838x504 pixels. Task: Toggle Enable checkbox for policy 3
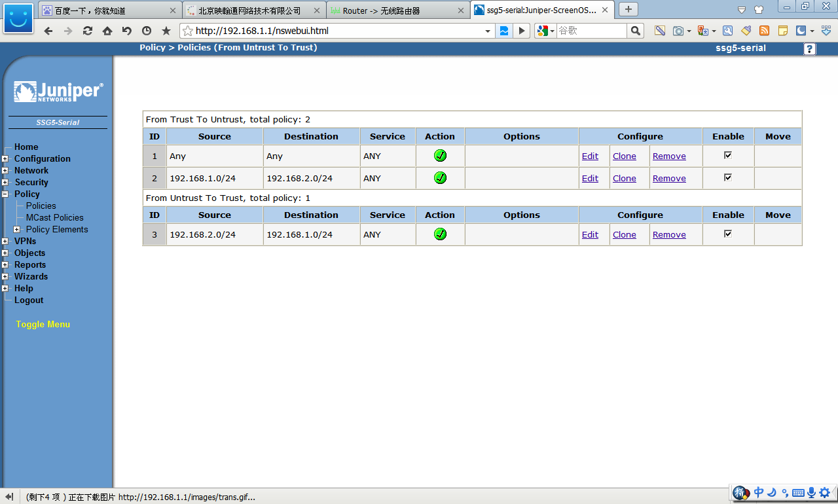[x=728, y=234]
